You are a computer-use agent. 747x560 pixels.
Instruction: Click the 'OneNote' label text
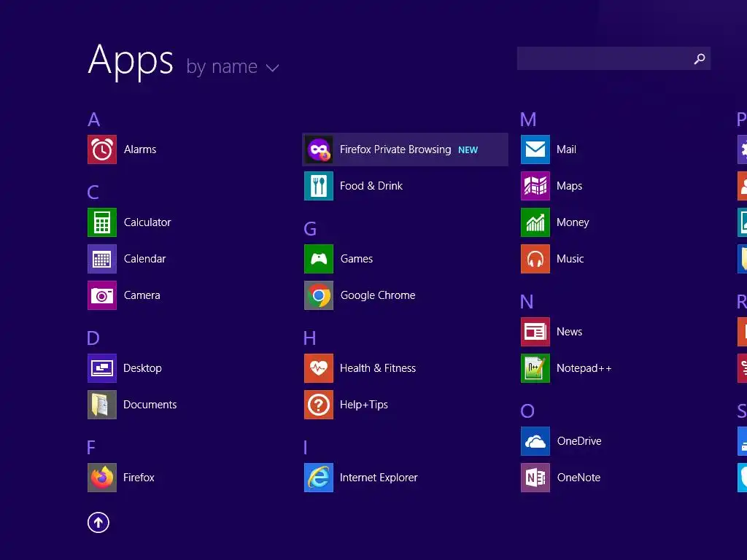point(578,478)
